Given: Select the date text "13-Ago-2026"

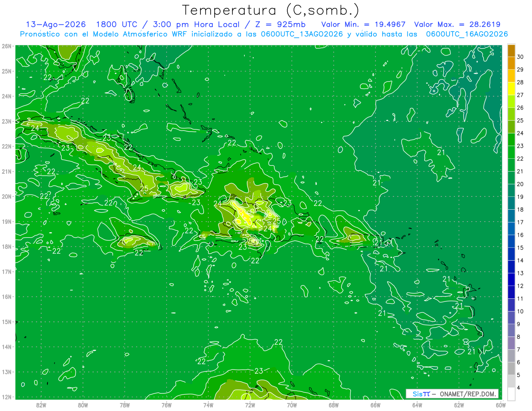Looking at the screenshot, I should pos(56,24).
